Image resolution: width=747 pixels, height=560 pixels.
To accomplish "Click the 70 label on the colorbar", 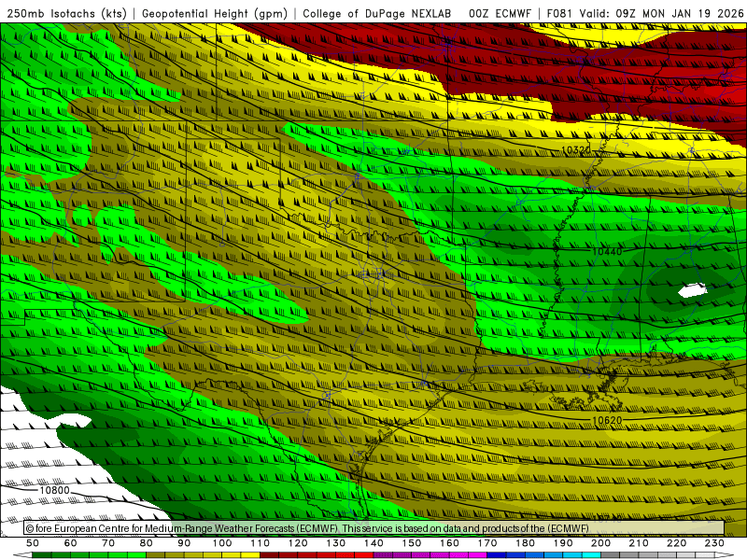I will [108, 543].
